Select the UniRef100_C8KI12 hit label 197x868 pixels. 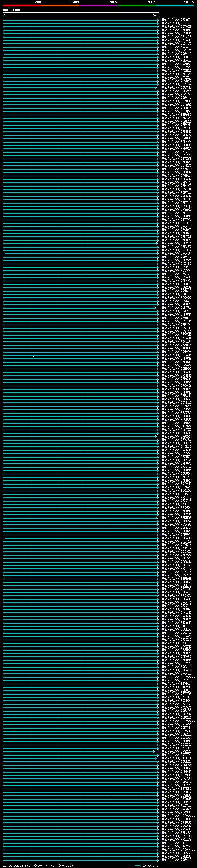pos(177,213)
